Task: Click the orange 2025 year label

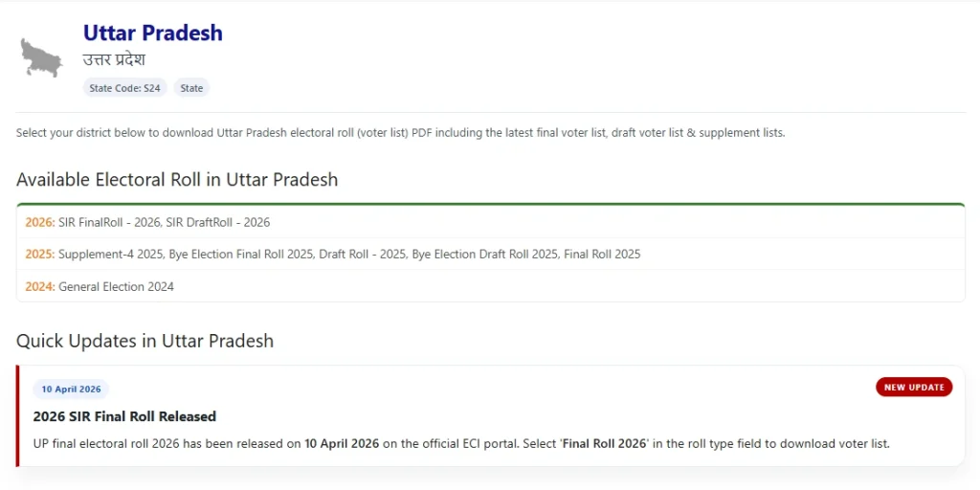Action: click(x=39, y=255)
